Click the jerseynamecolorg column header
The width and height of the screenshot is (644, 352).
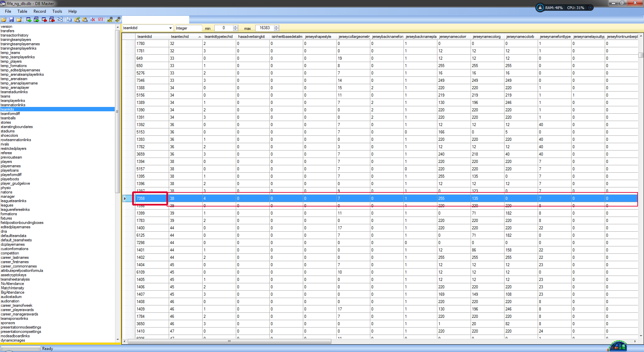486,37
